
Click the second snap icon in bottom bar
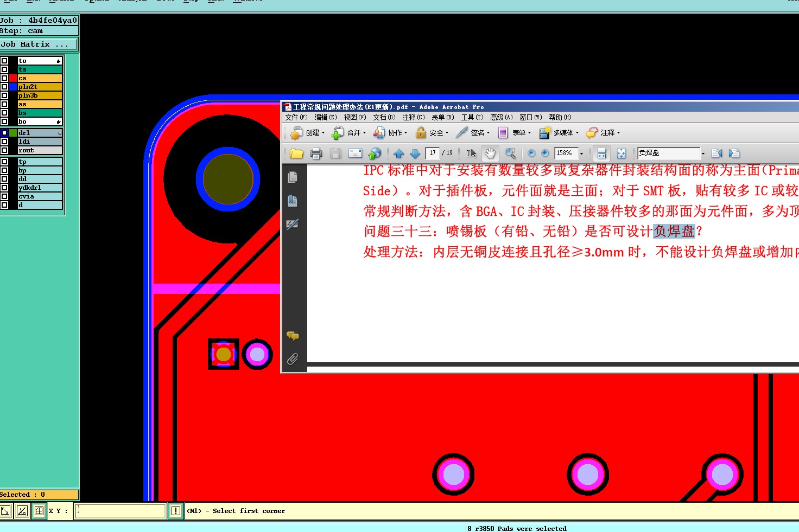pyautogui.click(x=22, y=511)
